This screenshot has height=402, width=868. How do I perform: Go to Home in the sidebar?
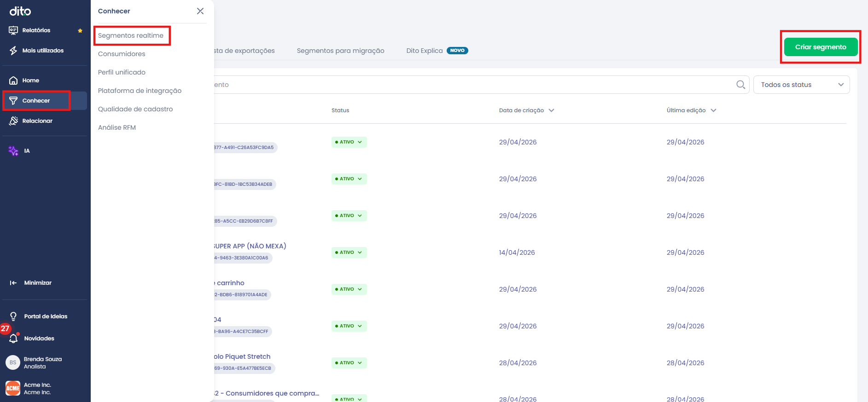tap(30, 80)
